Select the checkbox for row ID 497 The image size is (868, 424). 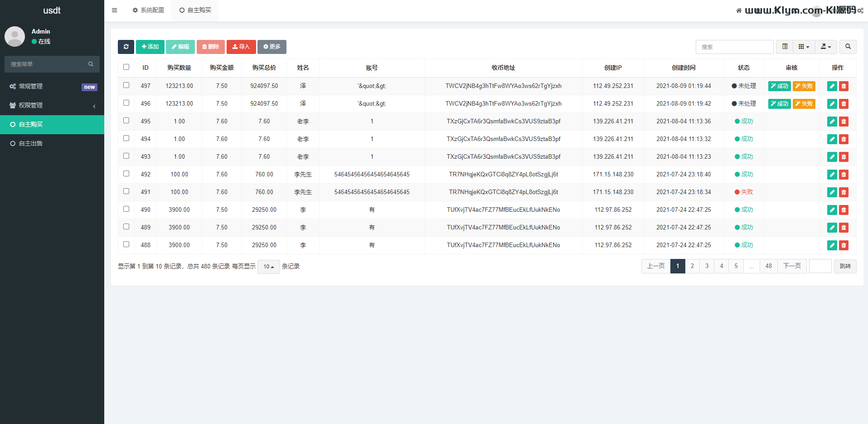[x=126, y=85]
